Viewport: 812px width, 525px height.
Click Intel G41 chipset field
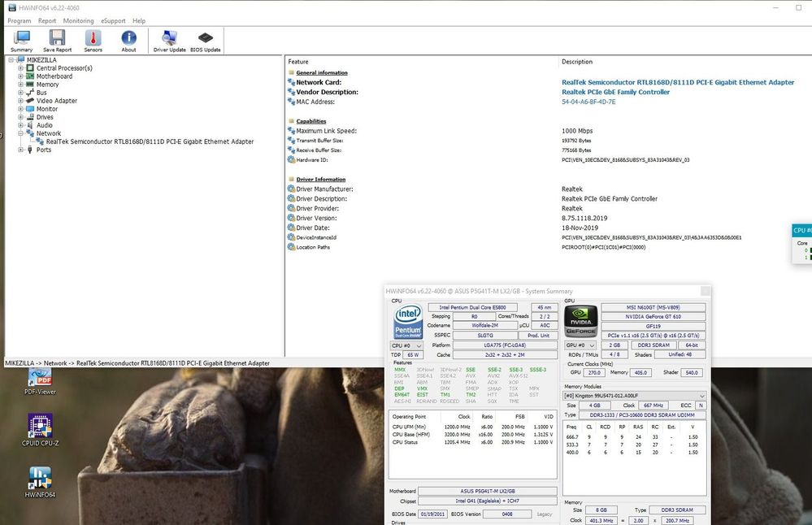coord(488,501)
